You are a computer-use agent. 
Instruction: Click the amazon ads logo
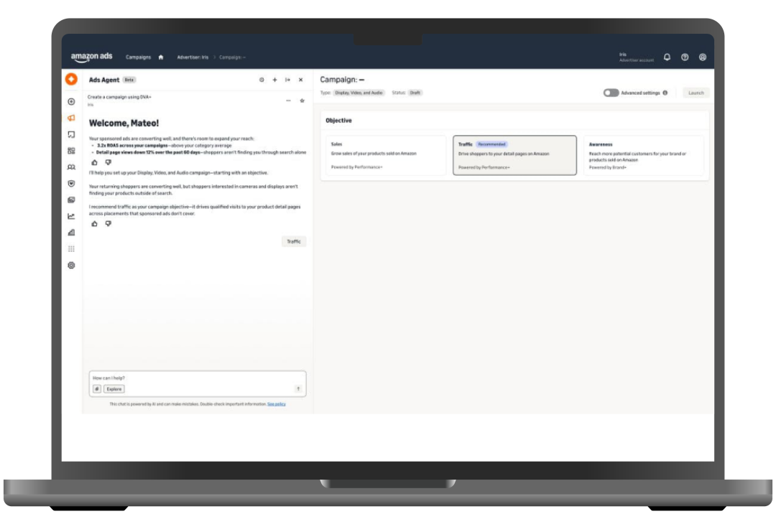click(91, 57)
